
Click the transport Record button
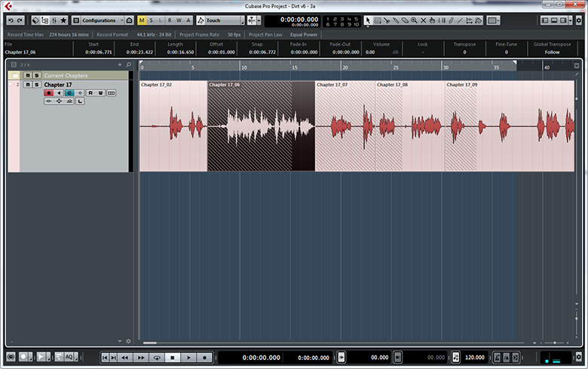pos(205,358)
